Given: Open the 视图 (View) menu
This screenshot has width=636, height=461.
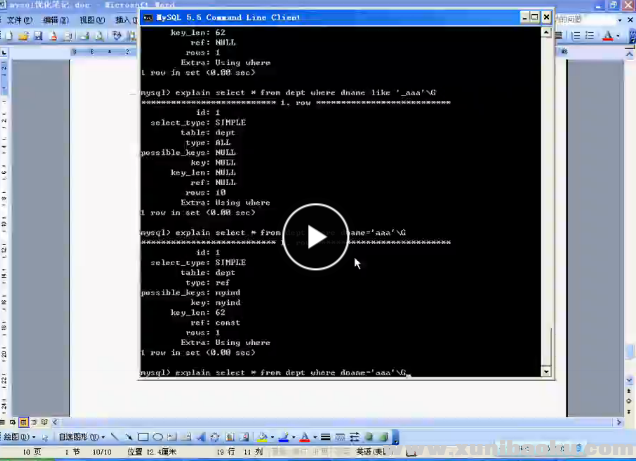Looking at the screenshot, I should 90,19.
